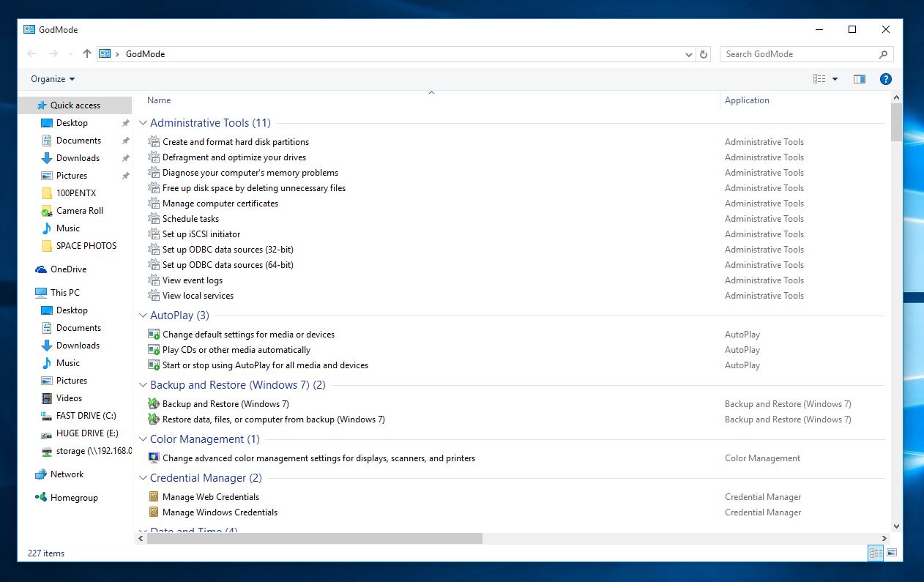The image size is (924, 582).
Task: Open the Organize dropdown menu
Action: [53, 79]
